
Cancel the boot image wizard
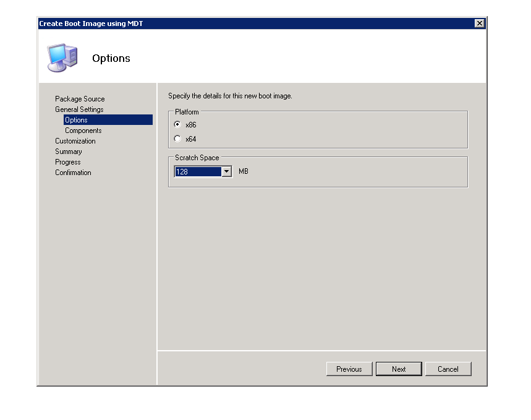(x=448, y=369)
